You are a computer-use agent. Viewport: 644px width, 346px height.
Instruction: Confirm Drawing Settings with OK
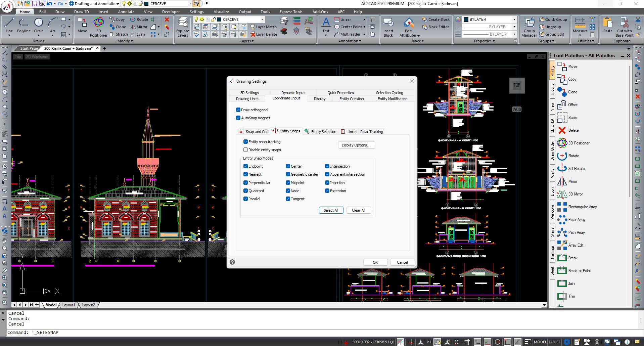[375, 262]
